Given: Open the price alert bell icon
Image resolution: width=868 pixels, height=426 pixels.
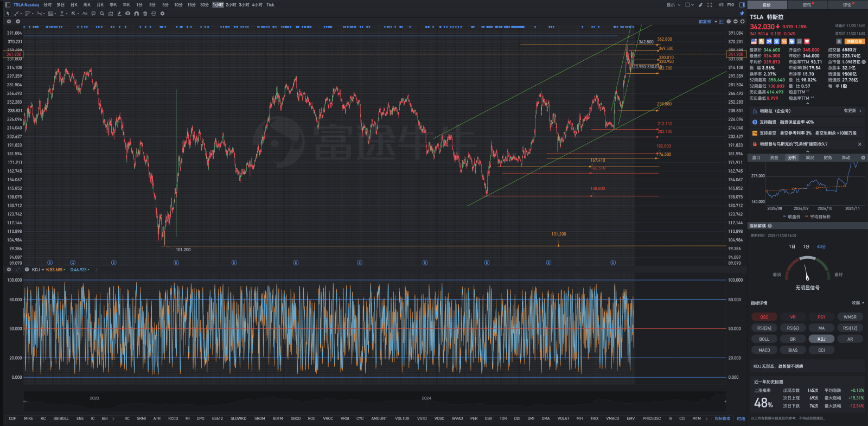Looking at the screenshot, I should (839, 41).
